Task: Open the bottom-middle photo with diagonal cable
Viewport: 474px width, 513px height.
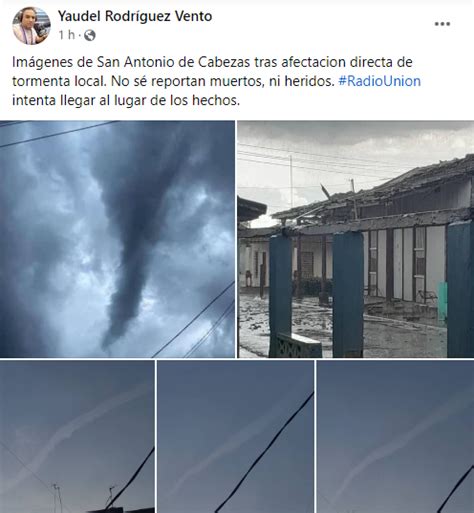Action: (x=235, y=436)
